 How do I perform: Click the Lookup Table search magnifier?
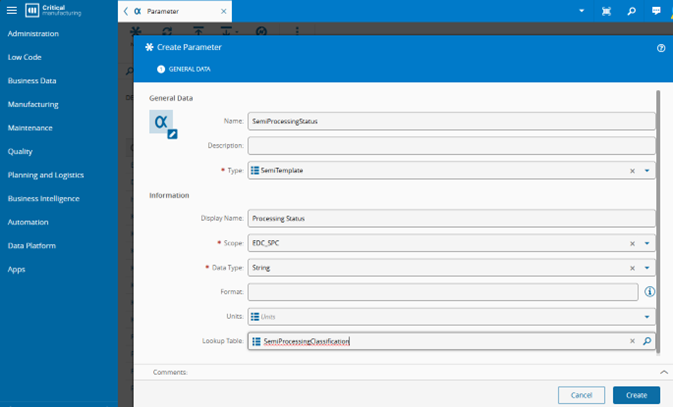[x=647, y=341]
